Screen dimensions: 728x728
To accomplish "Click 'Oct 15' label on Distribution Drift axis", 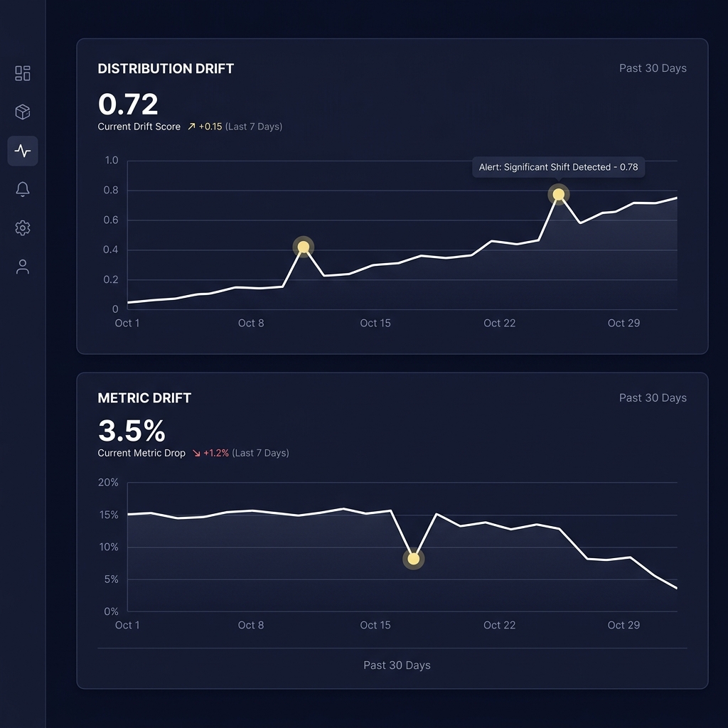I will 375,323.
